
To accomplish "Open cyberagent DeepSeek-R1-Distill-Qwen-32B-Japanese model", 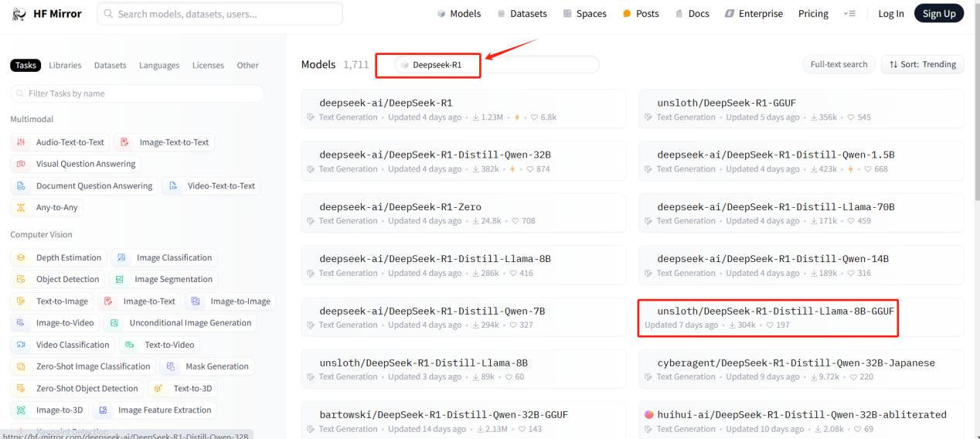I will pos(801,369).
